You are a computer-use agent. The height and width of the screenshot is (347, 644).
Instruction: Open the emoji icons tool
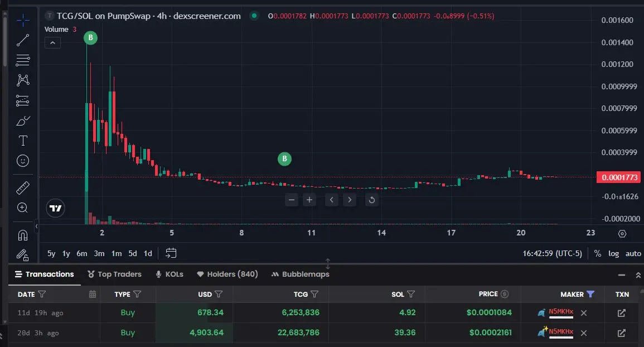coord(23,161)
